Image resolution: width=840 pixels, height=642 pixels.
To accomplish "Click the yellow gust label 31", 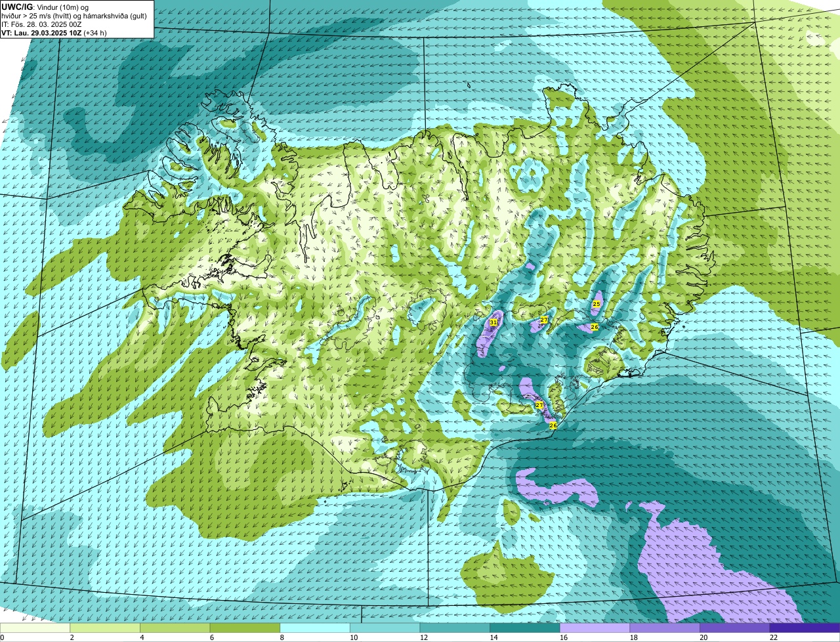I will click(493, 322).
